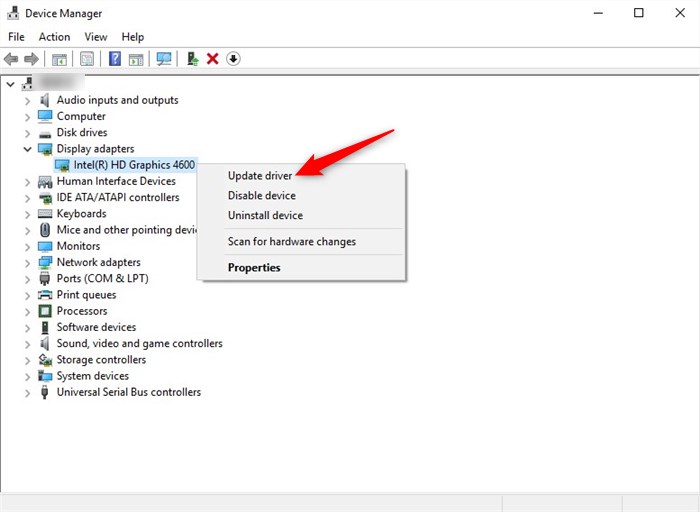Expand the Disk drives chevron
The height and width of the screenshot is (512, 700).
click(x=28, y=133)
